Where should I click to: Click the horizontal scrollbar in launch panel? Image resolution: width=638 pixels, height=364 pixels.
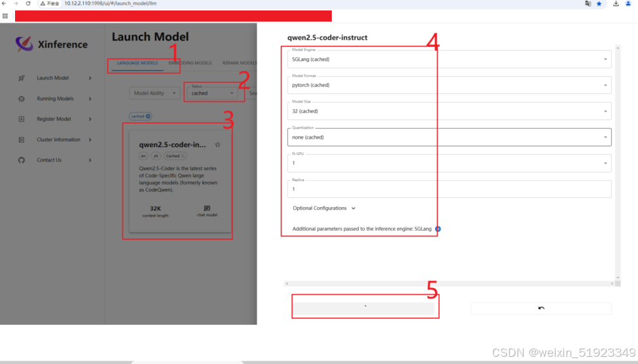click(x=449, y=284)
